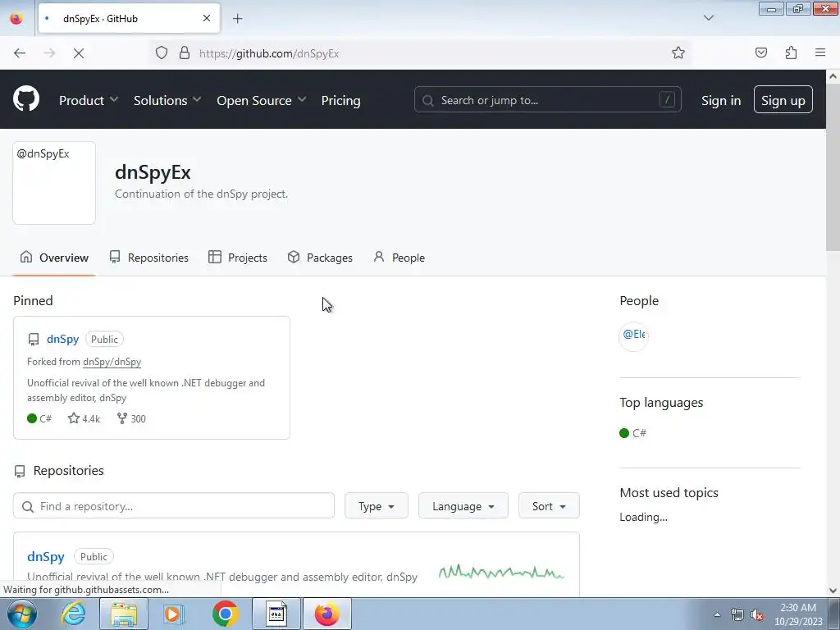Viewport: 840px width, 630px height.
Task: Switch to the Projects tab
Action: pos(238,258)
